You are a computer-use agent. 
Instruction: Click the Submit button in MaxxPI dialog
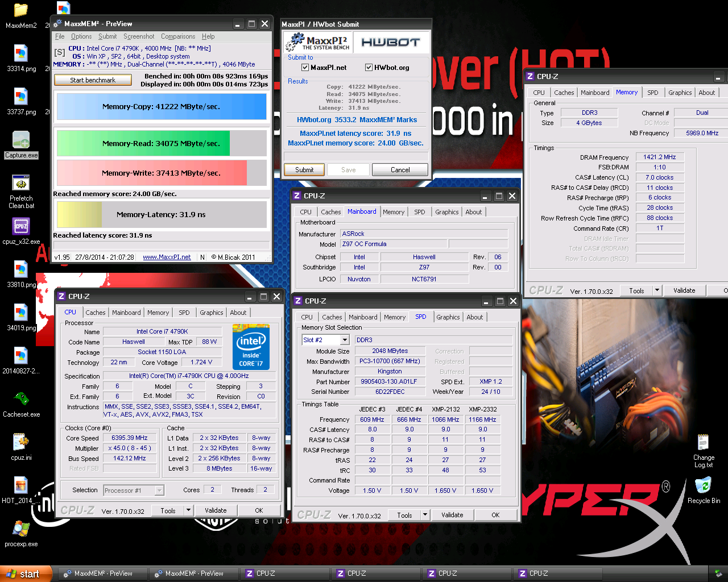[304, 170]
